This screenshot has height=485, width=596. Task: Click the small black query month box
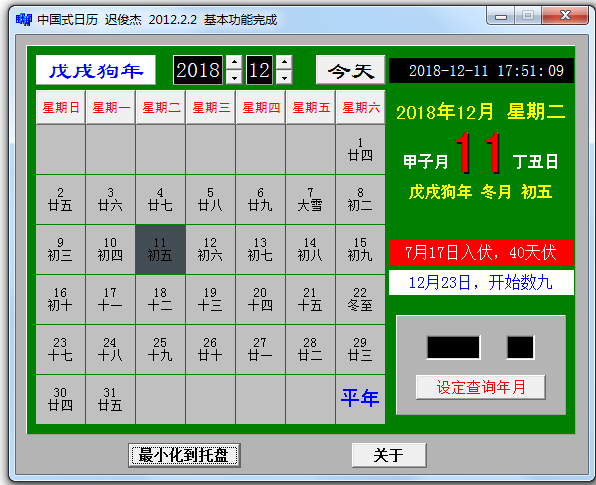tap(520, 347)
